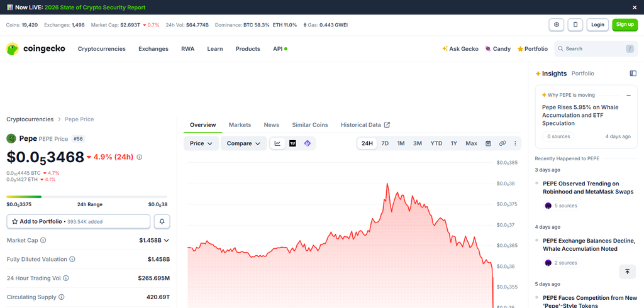Click the 5 sources pill
Screen dimensions: 644x308
click(561, 206)
